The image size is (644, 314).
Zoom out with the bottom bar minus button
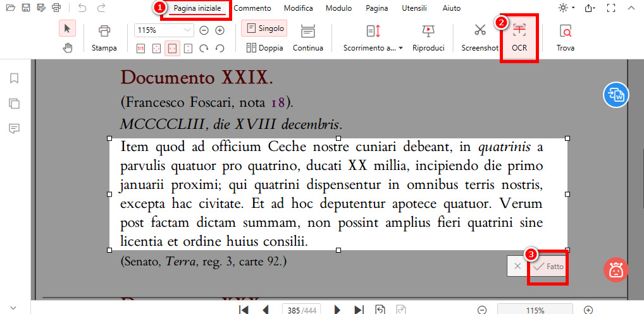tap(482, 310)
